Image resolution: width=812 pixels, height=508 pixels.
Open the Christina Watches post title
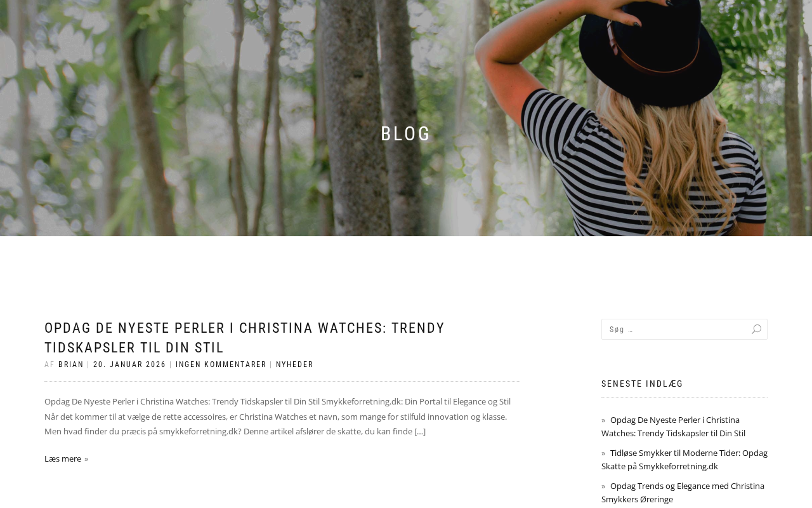244,338
